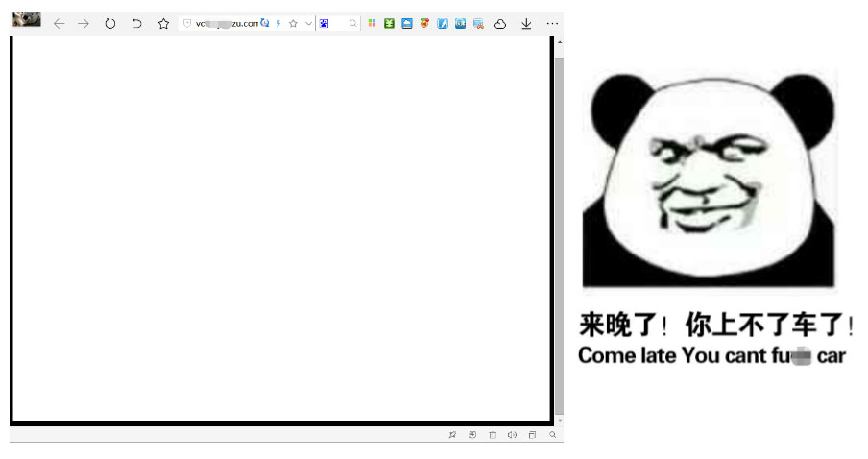
Task: Open the colorful apps grid extension
Action: click(372, 23)
